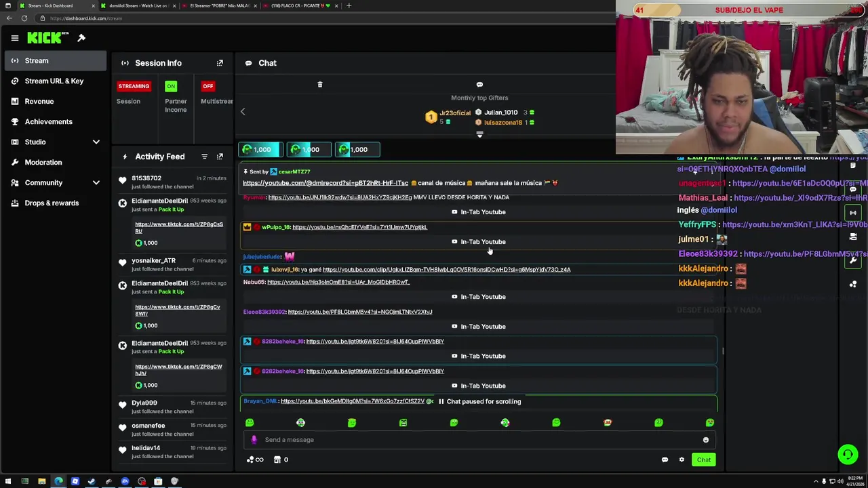Viewport: 868px width, 488px height.
Task: Click In-Tab Youtube under Eleoe83k39392 message
Action: [479, 327]
